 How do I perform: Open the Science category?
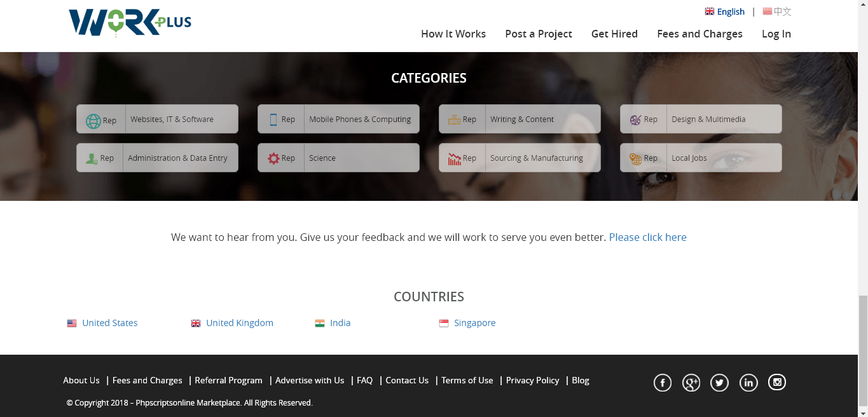338,158
